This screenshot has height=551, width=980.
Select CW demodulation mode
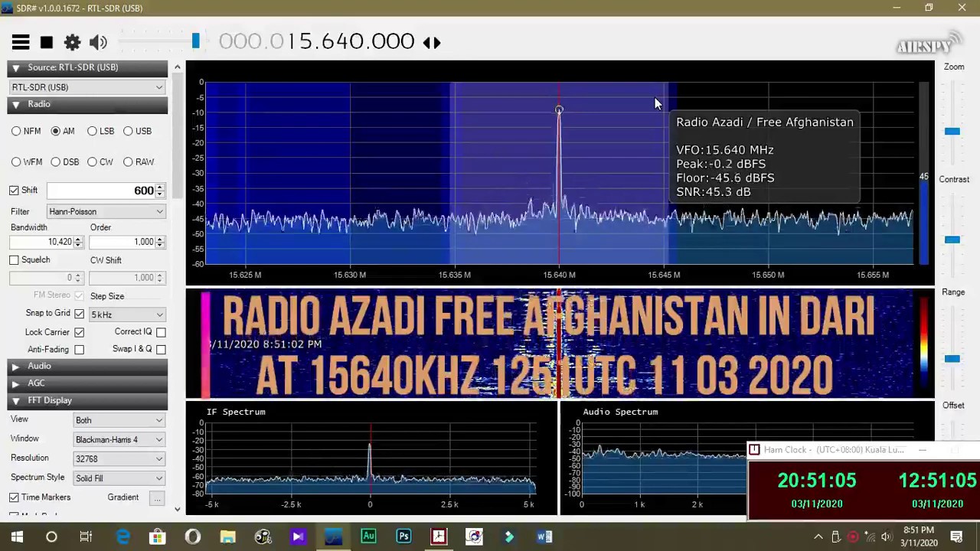[x=92, y=161]
